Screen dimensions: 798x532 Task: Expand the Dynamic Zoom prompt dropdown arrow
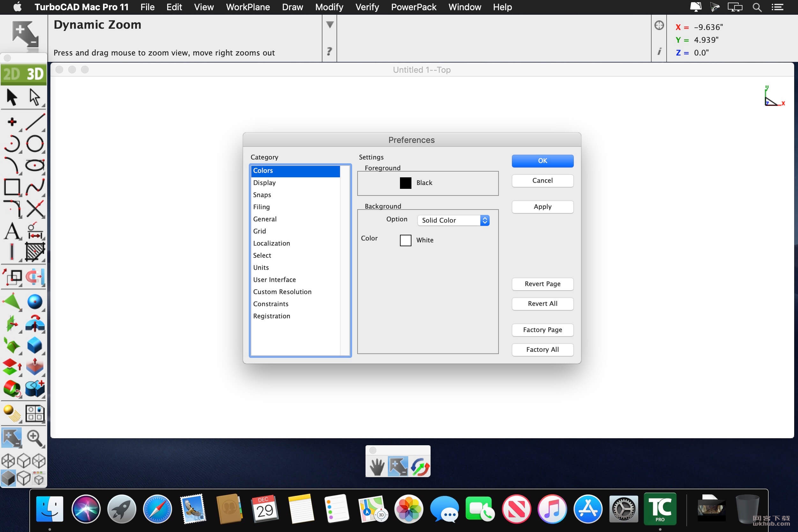330,25
